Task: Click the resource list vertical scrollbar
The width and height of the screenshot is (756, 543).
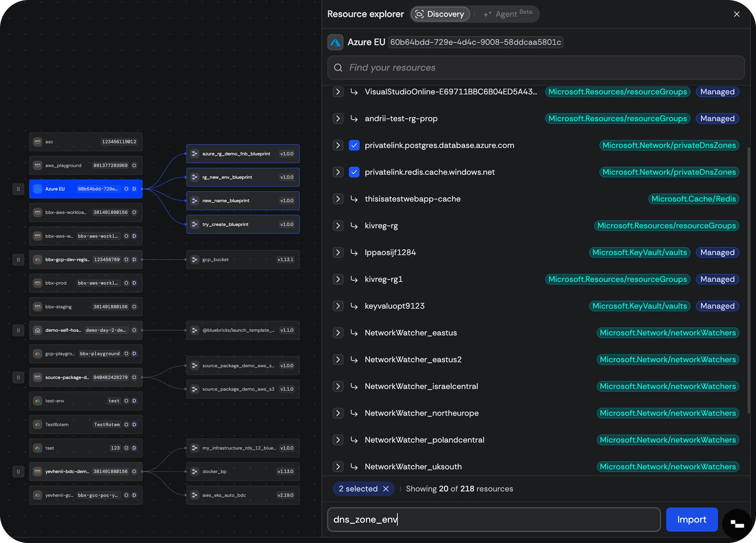Action: [749, 279]
